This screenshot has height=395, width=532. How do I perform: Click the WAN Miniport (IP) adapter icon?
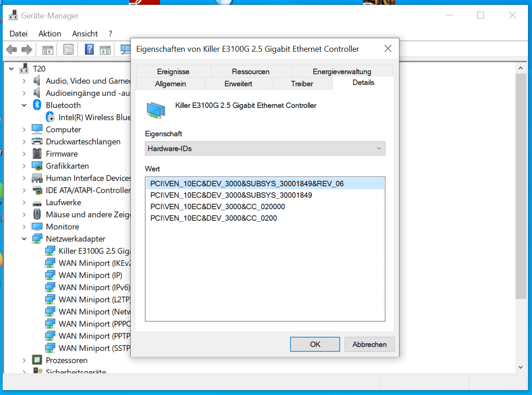pos(50,275)
